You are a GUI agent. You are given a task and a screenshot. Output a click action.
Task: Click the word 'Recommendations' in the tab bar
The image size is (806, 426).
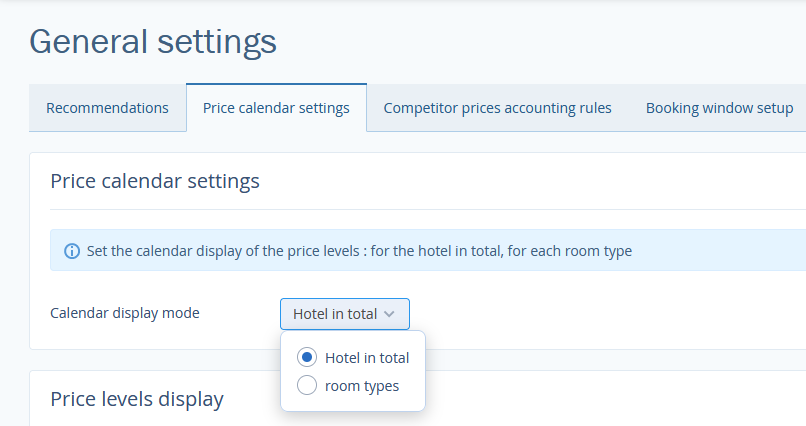[x=107, y=108]
